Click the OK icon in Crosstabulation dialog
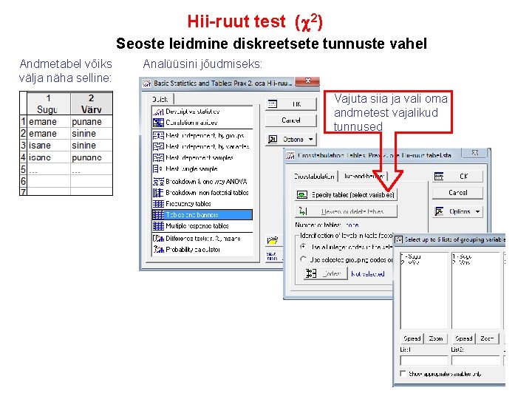 coord(439,176)
